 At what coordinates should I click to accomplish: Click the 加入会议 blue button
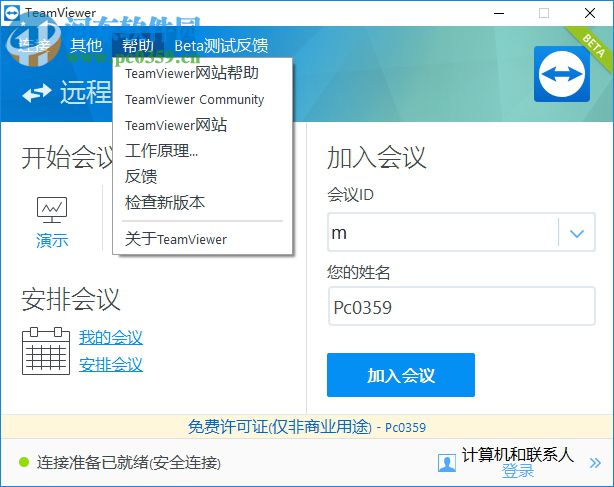[x=401, y=375]
